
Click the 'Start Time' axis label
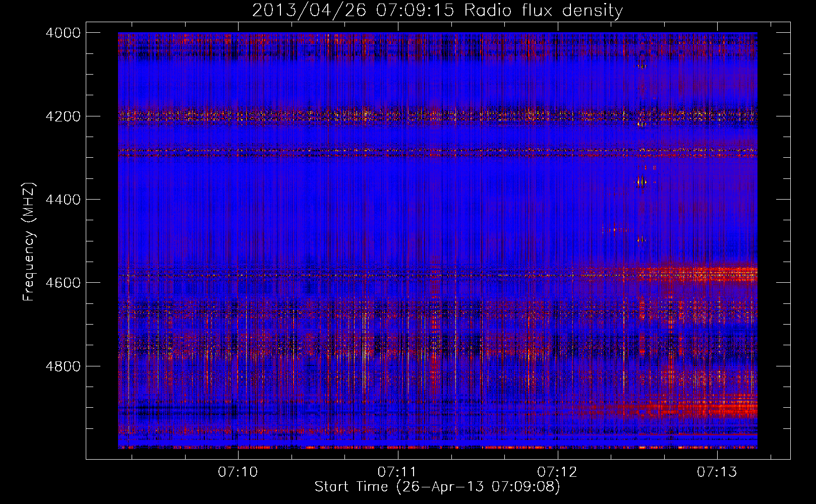coord(437,487)
